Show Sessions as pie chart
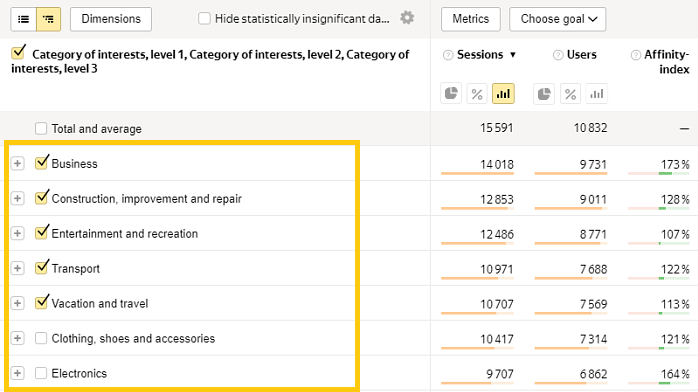698x392 pixels. (x=451, y=93)
